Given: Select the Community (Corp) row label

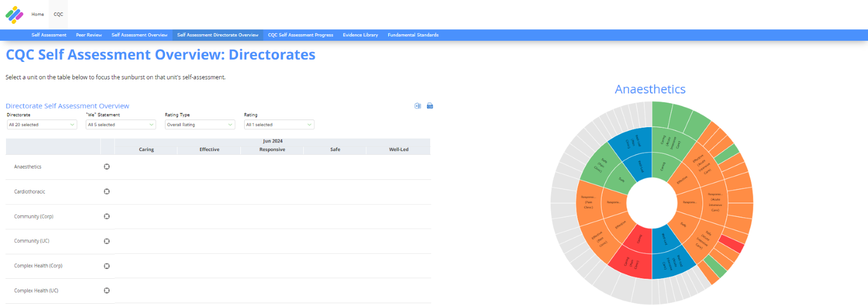Looking at the screenshot, I should [x=34, y=216].
